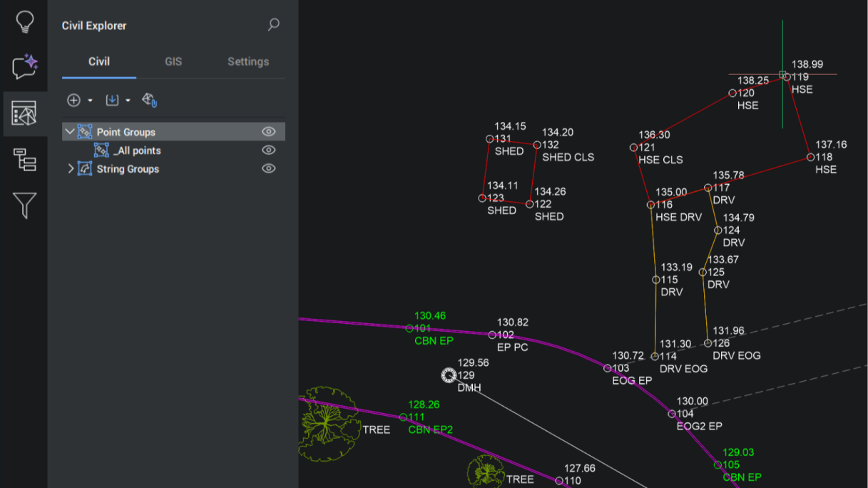Click the filter funnel icon in sidebar
The image size is (868, 488).
(x=24, y=205)
